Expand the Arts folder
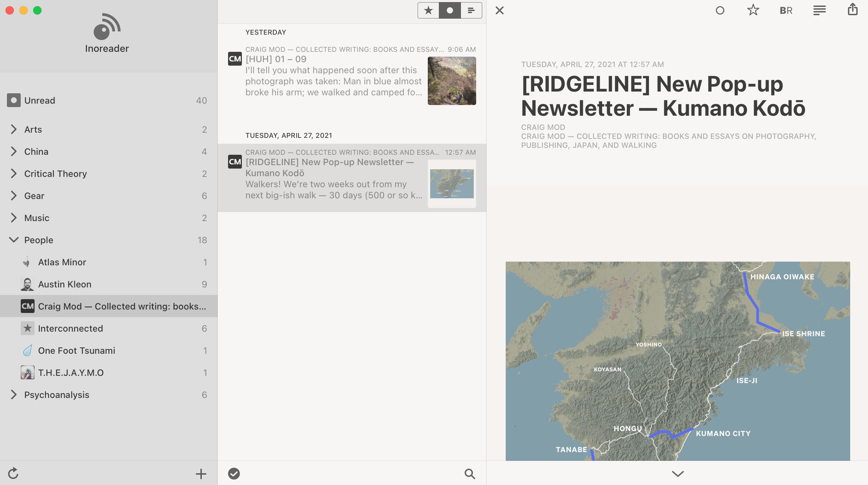The image size is (868, 485). tap(13, 129)
